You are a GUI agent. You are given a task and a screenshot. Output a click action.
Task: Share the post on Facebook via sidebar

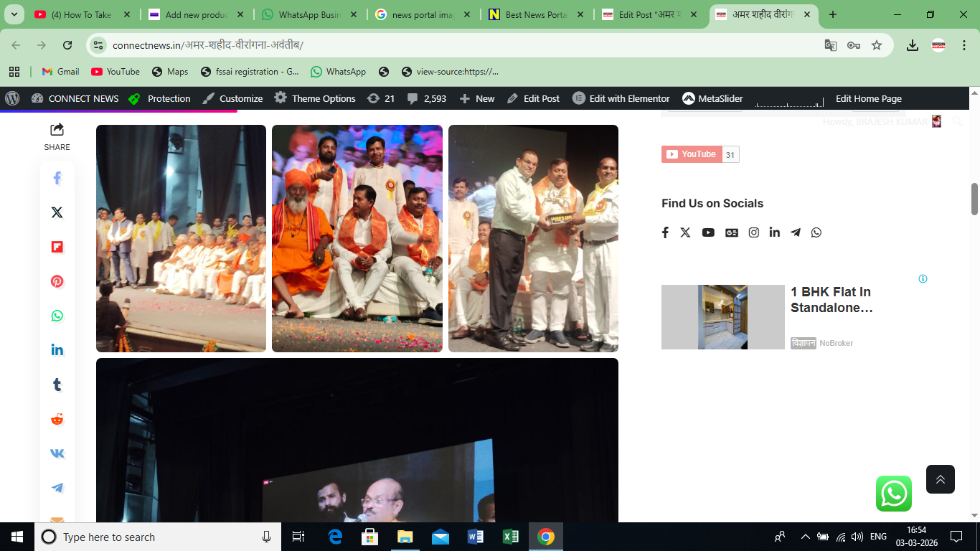(57, 177)
